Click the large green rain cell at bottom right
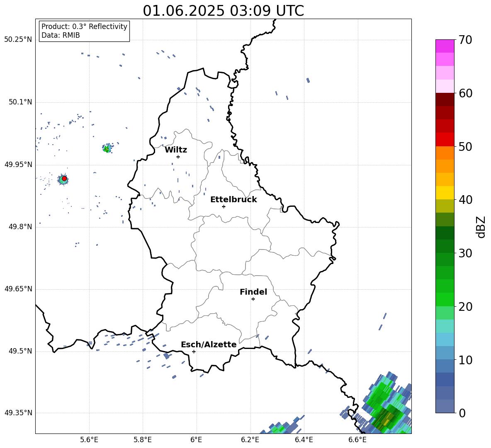The height and width of the screenshot is (448, 491). [384, 407]
